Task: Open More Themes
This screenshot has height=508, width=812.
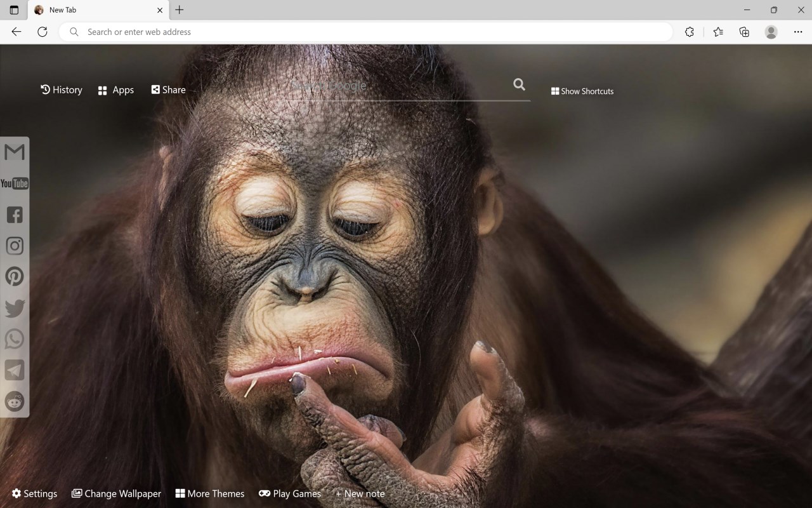Action: (x=210, y=493)
